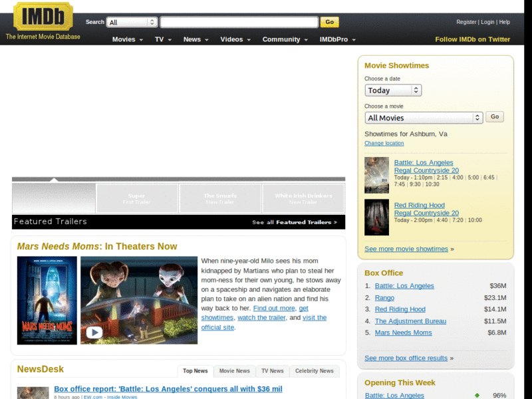Expand the IMDbPro menu
The image size is (532, 399).
pos(337,39)
